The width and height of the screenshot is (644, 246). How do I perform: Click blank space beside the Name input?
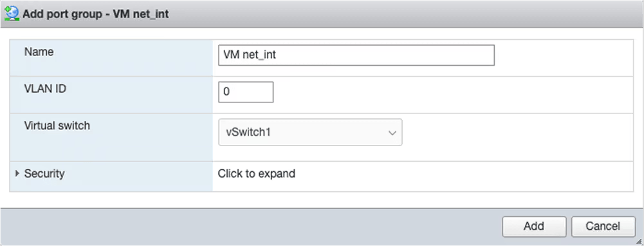[563, 57]
